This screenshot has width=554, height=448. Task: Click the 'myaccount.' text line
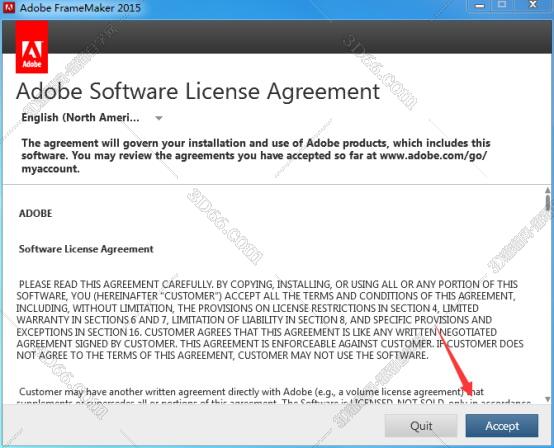click(51, 169)
